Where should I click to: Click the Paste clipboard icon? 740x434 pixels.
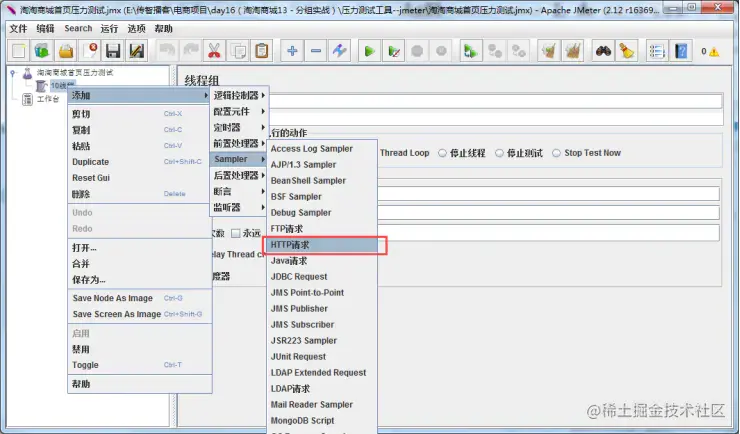pyautogui.click(x=262, y=50)
